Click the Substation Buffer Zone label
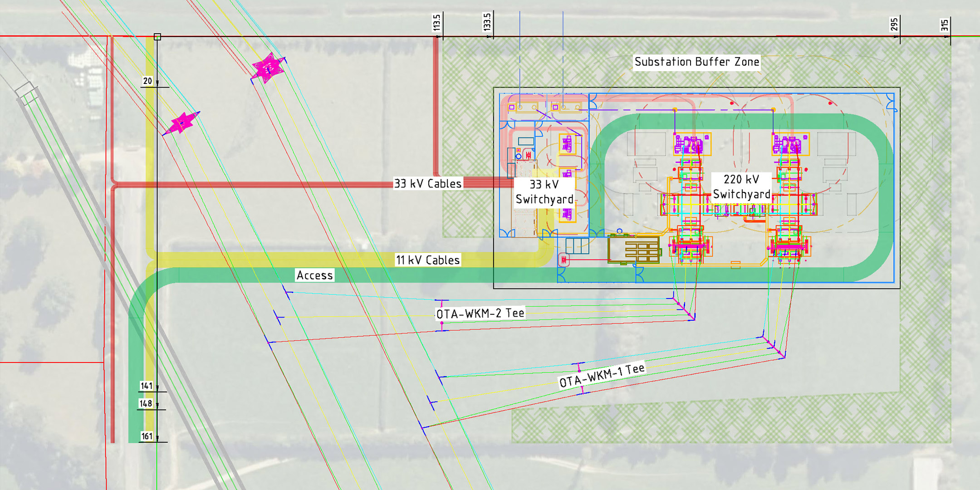The image size is (980, 490). click(x=696, y=62)
